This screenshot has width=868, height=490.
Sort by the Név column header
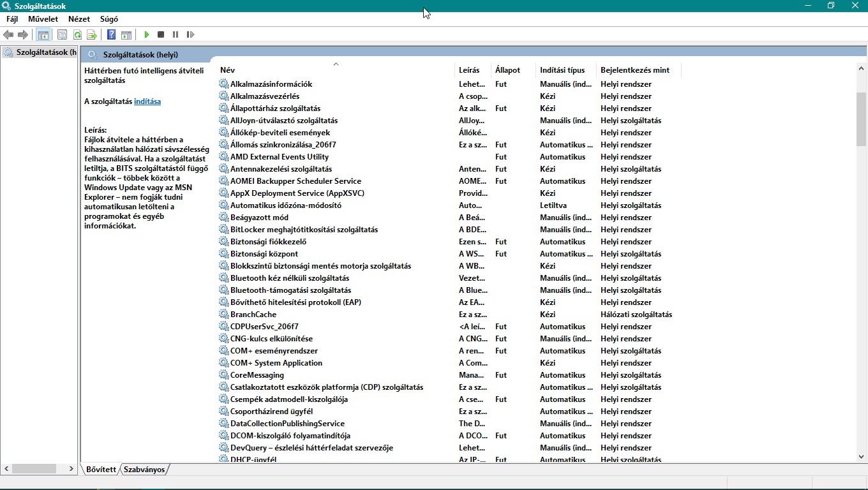pos(336,70)
